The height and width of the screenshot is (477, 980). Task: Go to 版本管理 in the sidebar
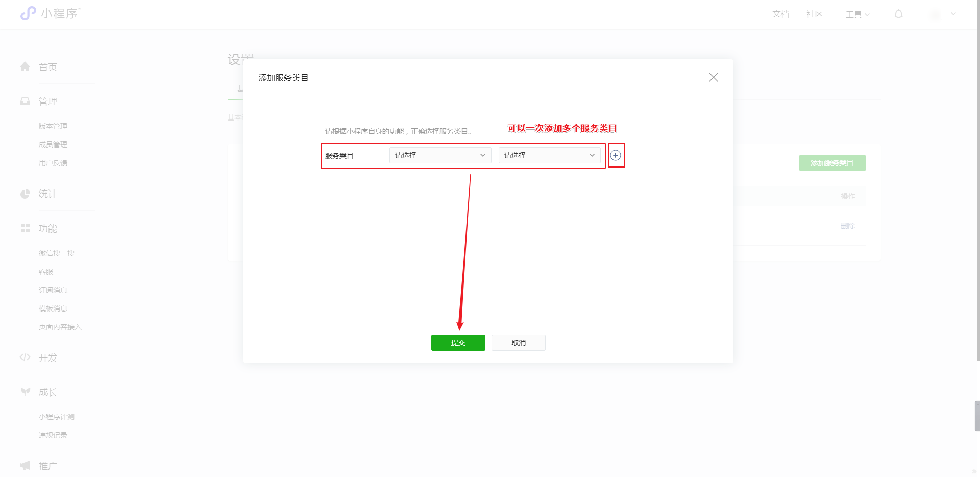[x=53, y=126]
